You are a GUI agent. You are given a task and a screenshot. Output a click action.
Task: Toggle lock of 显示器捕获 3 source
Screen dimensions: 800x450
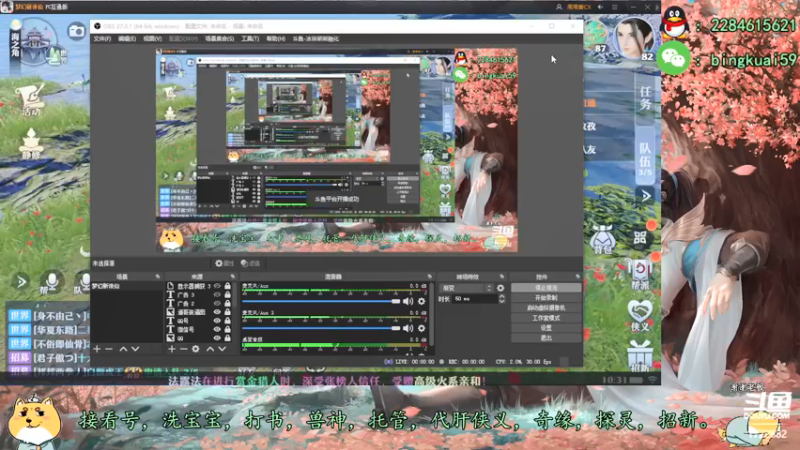pos(228,286)
